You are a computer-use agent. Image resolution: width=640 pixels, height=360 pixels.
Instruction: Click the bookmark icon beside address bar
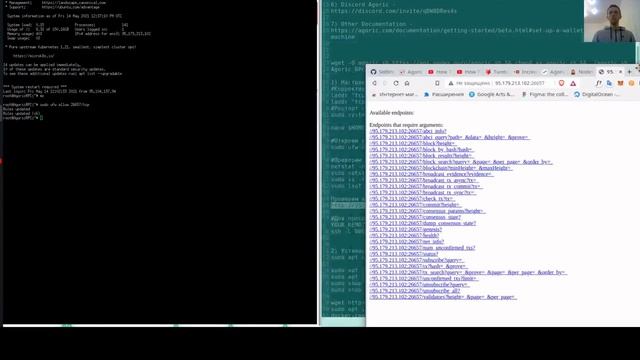pos(437,83)
